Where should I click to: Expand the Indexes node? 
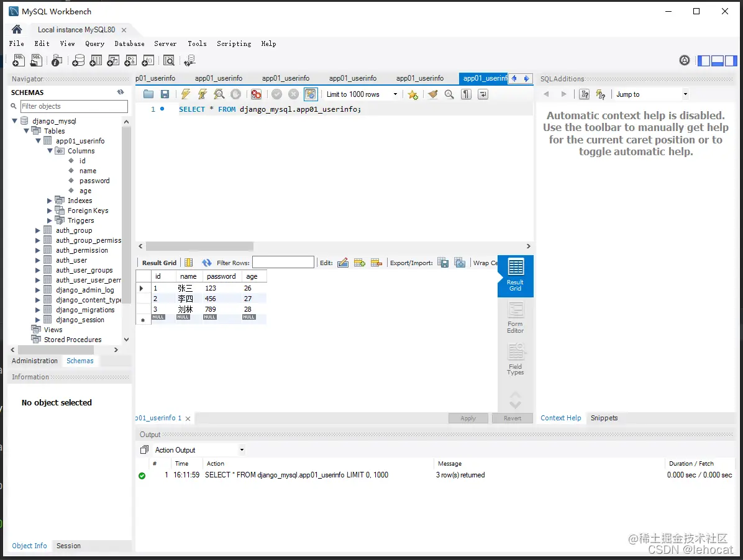(49, 201)
